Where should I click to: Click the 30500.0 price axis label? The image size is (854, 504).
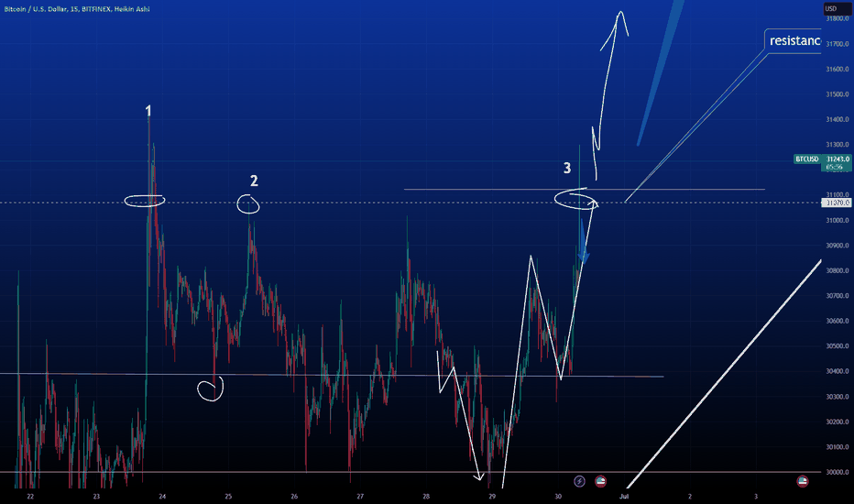tap(838, 346)
